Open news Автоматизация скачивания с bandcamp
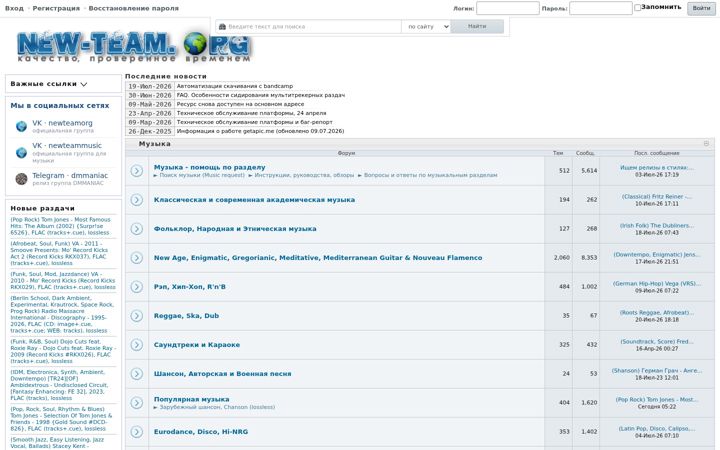 (235, 86)
